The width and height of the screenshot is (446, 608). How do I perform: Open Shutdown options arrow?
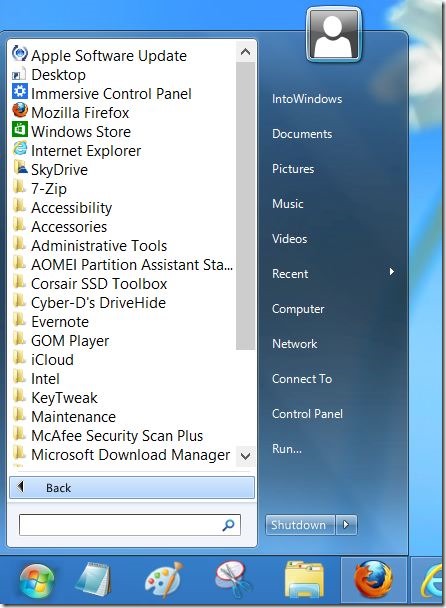[346, 525]
